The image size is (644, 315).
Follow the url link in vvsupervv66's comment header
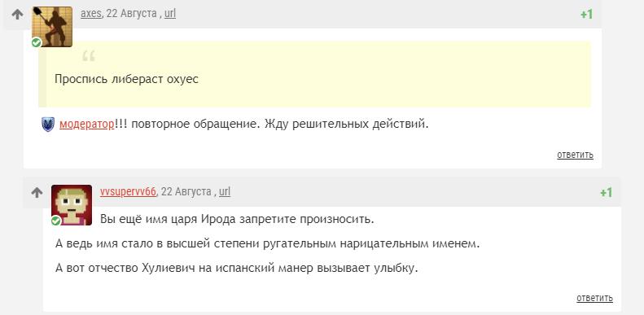225,192
